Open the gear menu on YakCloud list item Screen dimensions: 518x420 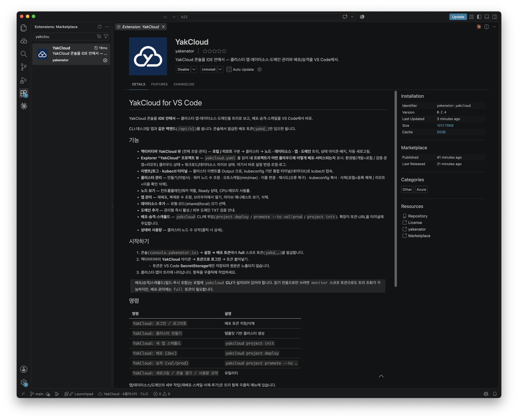pyautogui.click(x=105, y=60)
